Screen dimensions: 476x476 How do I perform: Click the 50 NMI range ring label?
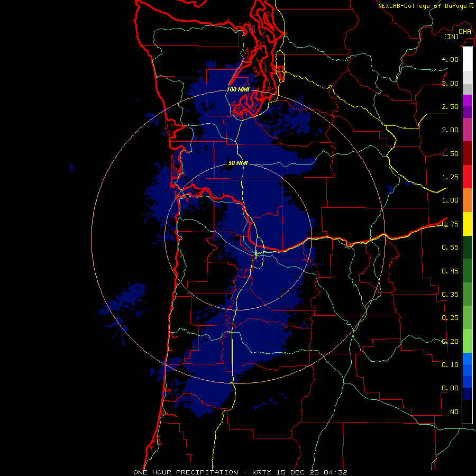[238, 163]
